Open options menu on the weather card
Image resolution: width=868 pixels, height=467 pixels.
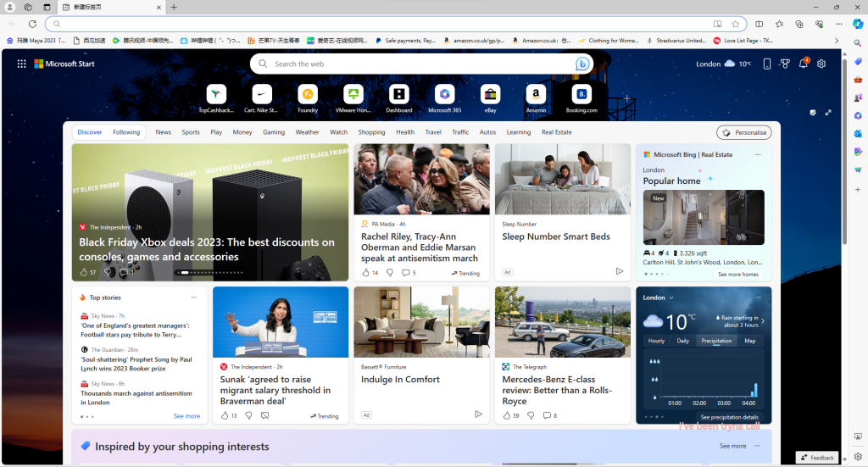pyautogui.click(x=759, y=297)
